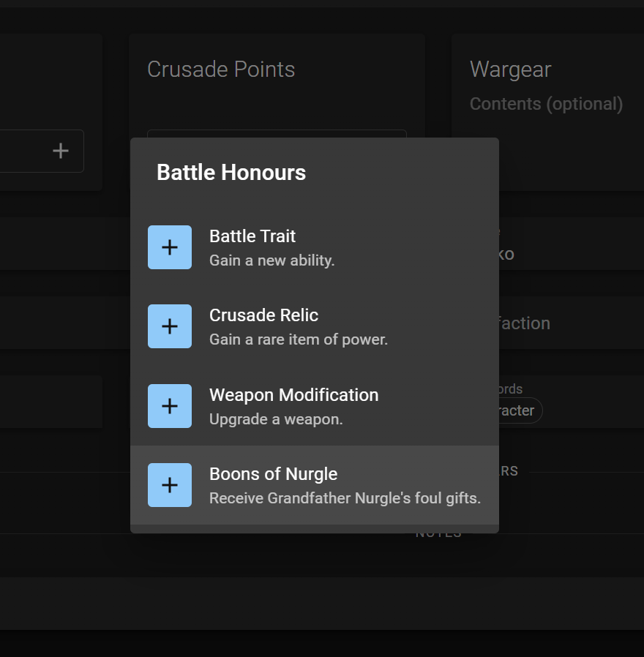Click the Battle Honours dialog title

(x=231, y=173)
